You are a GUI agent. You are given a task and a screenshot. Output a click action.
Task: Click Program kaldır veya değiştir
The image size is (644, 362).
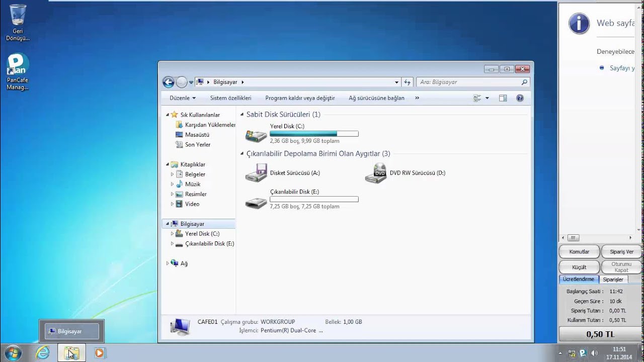coord(300,98)
